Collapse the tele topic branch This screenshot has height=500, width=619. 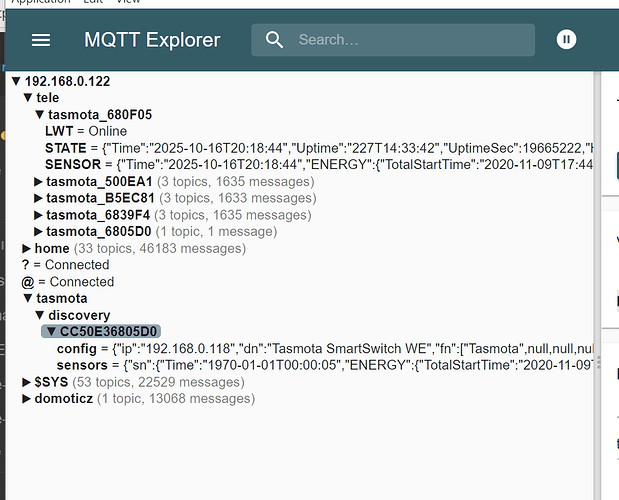coord(27,98)
